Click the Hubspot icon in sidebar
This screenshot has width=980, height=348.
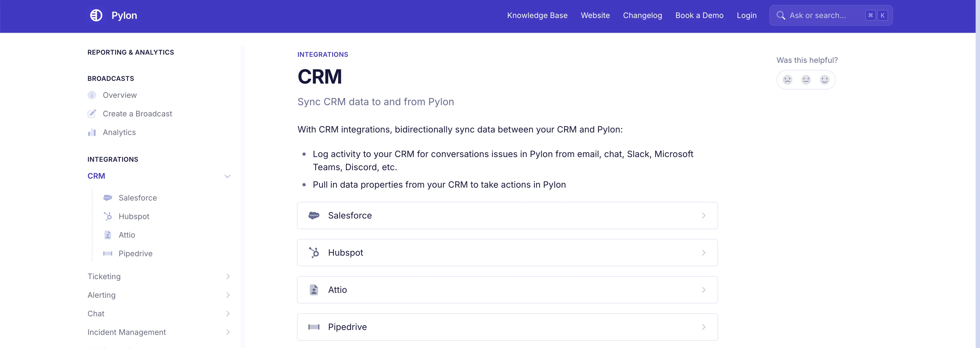108,217
